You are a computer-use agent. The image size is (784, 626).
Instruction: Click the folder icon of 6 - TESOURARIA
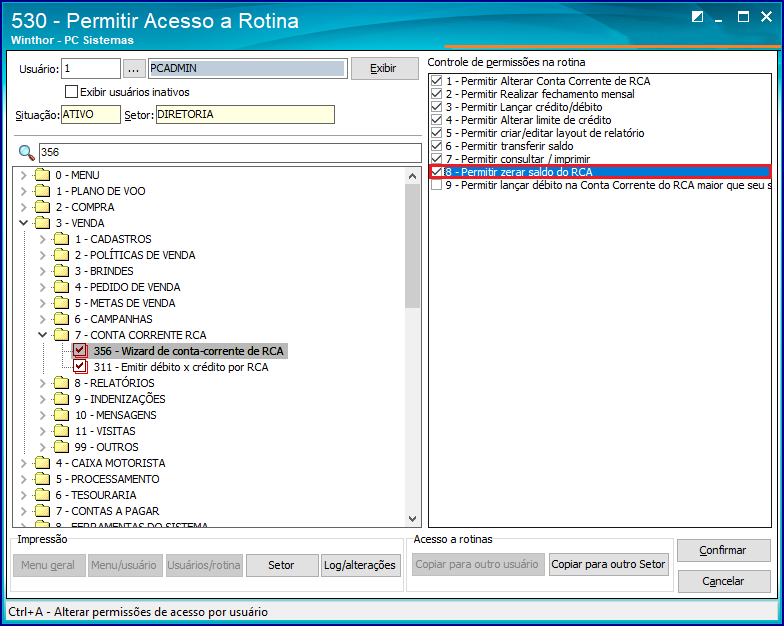[42, 495]
